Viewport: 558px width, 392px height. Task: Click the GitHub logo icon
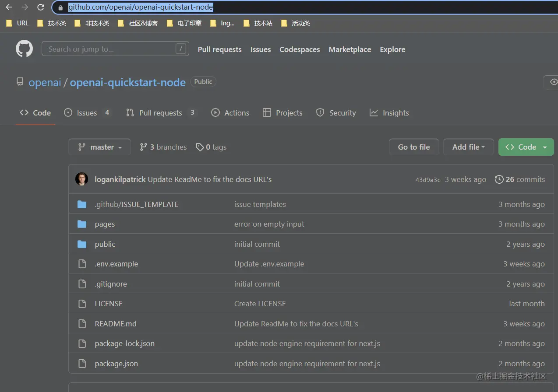coord(25,49)
